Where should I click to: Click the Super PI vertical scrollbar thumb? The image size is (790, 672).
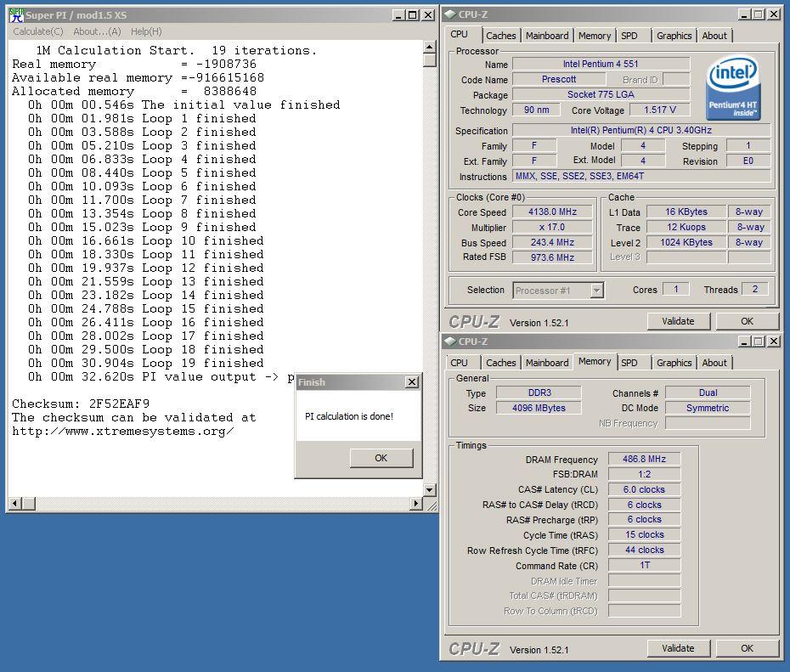(429, 60)
